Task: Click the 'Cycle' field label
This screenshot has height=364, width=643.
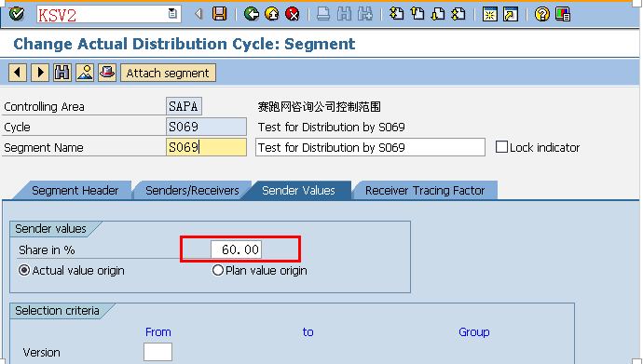Action: 17,127
